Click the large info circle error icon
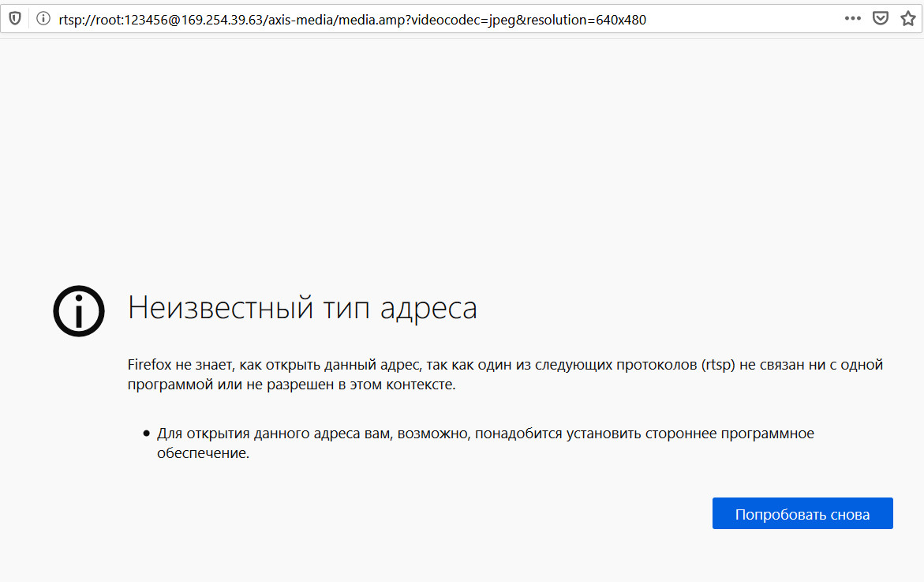The image size is (924, 582). [x=79, y=311]
